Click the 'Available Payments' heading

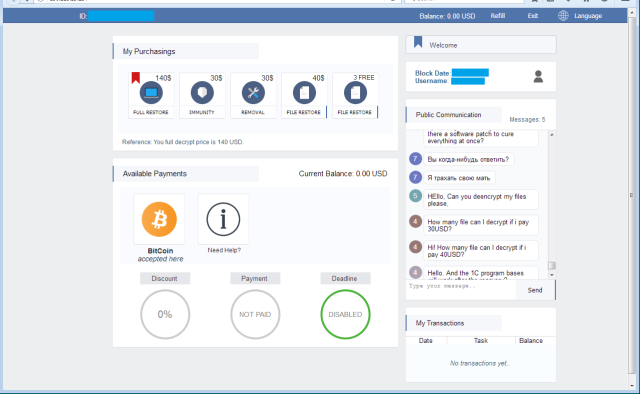pyautogui.click(x=155, y=174)
